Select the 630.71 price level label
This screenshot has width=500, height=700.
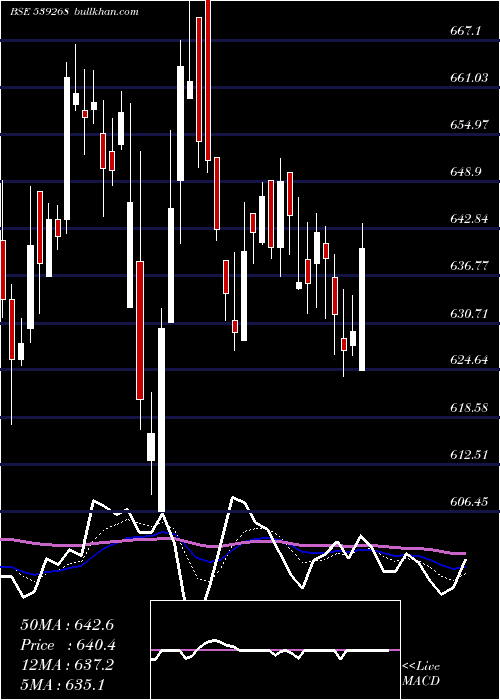tap(469, 313)
